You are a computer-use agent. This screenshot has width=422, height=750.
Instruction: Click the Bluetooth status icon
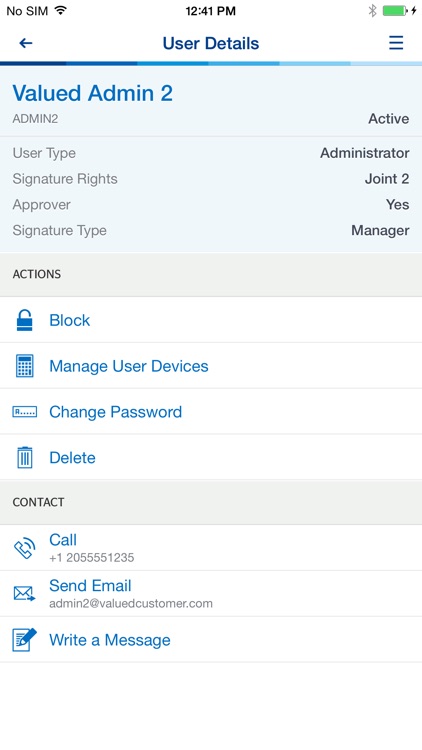coord(372,11)
